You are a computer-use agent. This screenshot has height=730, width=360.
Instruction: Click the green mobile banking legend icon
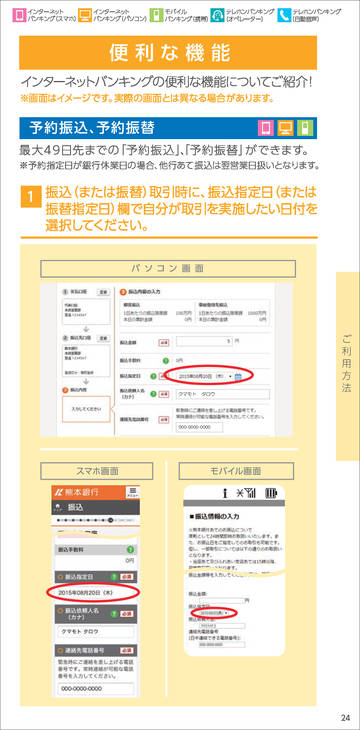coord(156,15)
